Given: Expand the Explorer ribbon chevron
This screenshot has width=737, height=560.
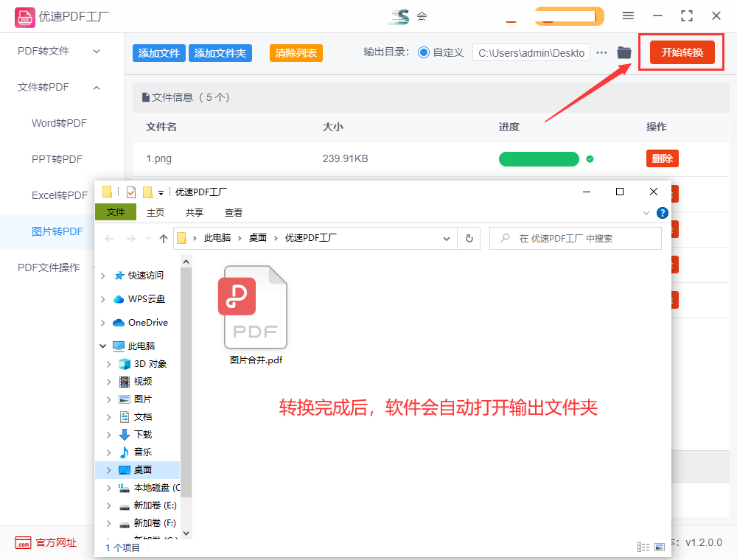Looking at the screenshot, I should (x=646, y=213).
